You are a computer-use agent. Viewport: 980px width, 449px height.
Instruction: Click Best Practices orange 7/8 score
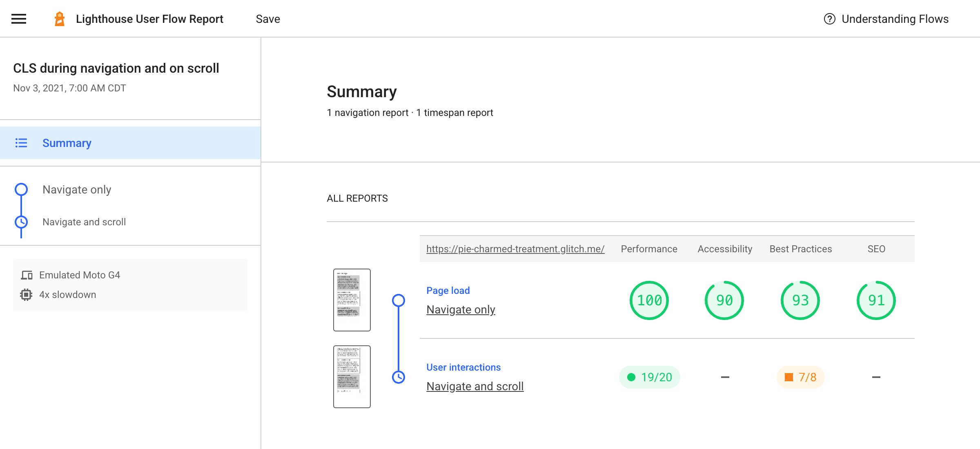[802, 377]
